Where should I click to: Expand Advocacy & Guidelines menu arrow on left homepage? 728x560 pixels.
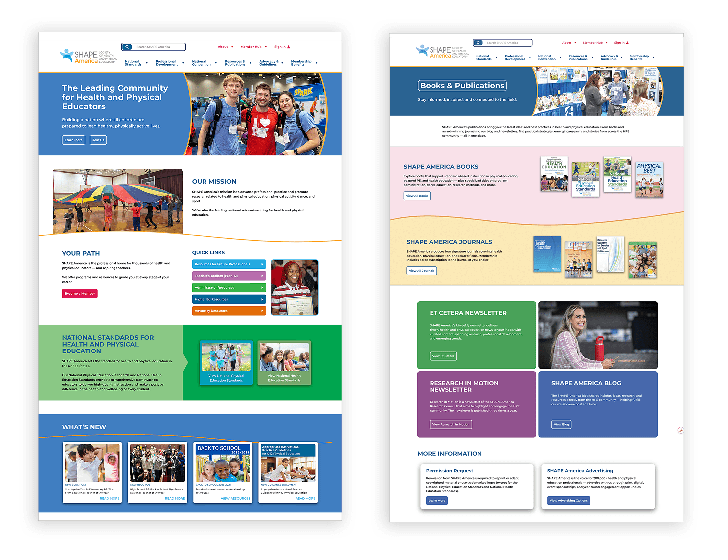(x=282, y=63)
